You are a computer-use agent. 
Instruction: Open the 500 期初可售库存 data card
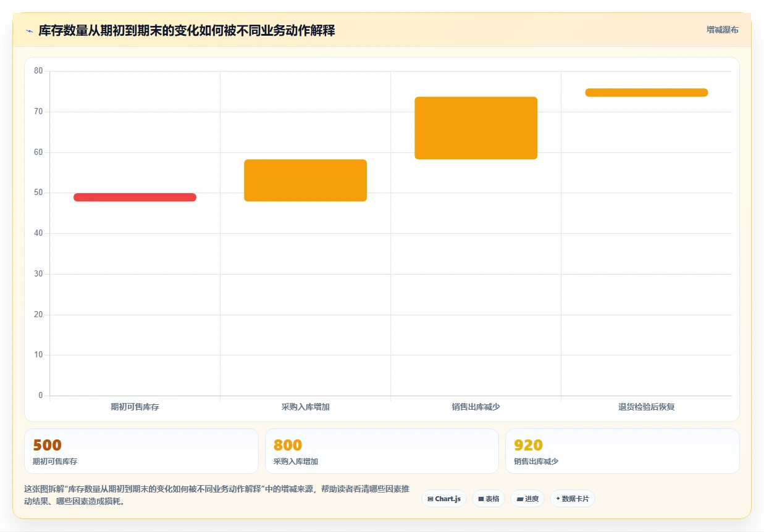(x=141, y=451)
